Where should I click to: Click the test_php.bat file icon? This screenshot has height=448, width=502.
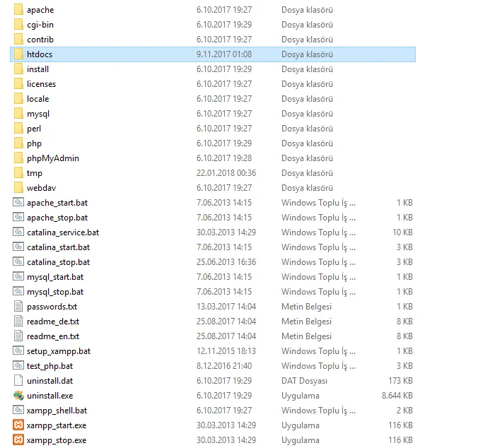(x=18, y=365)
